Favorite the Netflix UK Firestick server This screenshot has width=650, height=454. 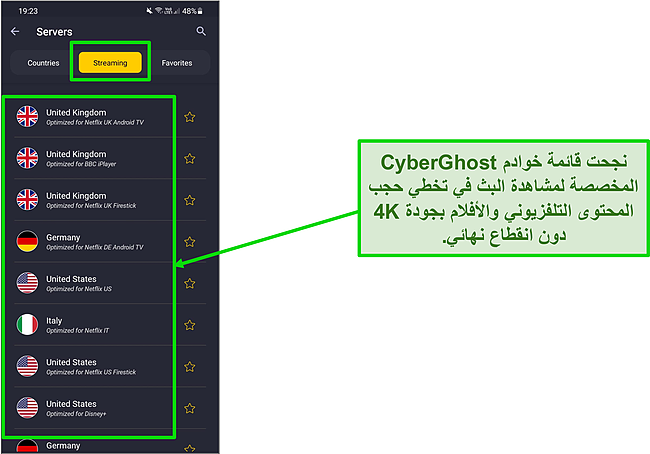189,200
